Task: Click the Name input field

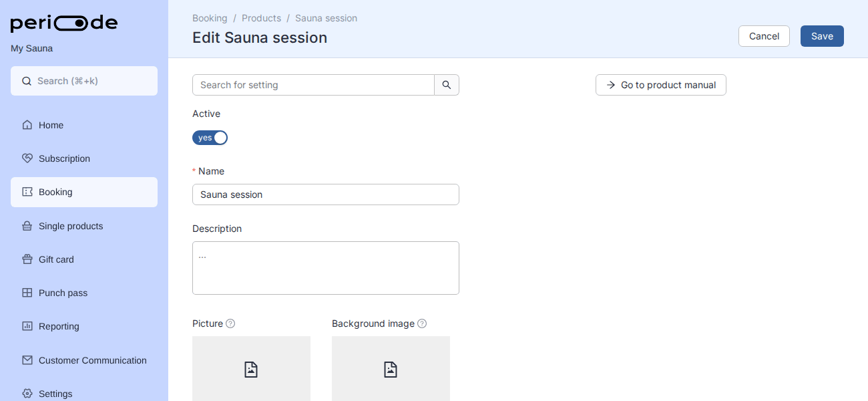Action: pos(326,194)
